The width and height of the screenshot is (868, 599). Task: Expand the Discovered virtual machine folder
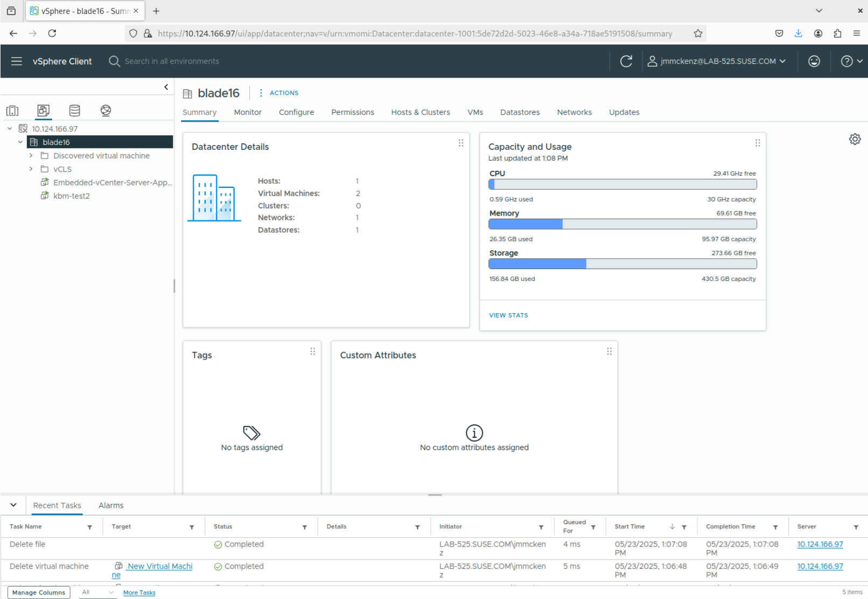tap(31, 155)
